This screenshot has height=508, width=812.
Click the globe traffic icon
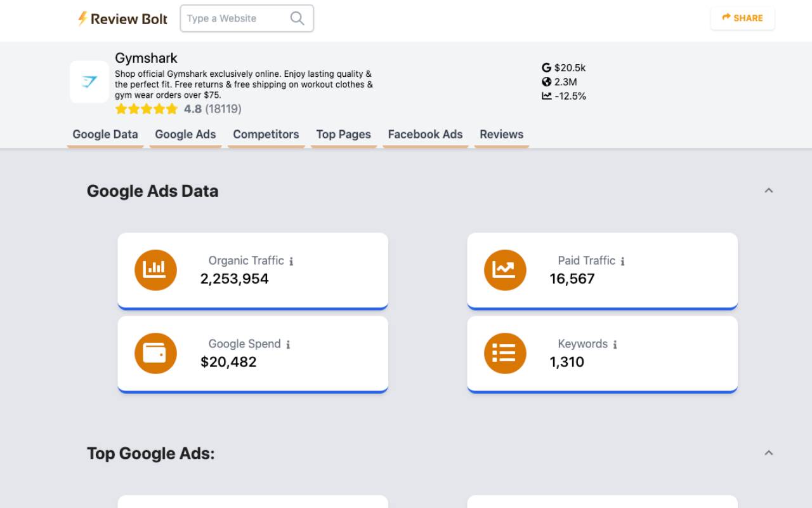546,82
